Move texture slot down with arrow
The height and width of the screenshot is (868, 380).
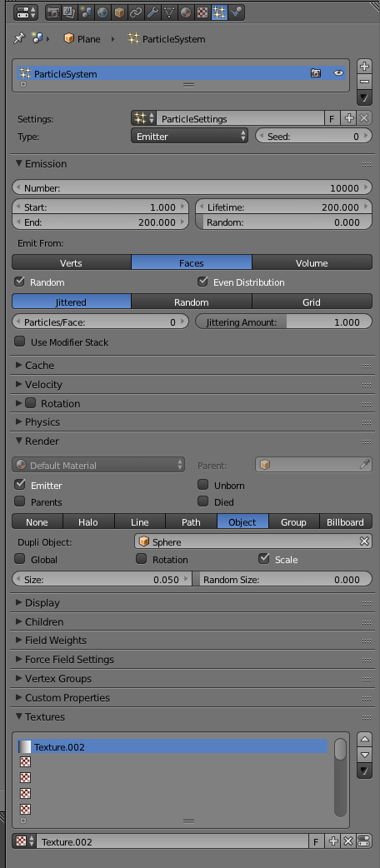[364, 755]
